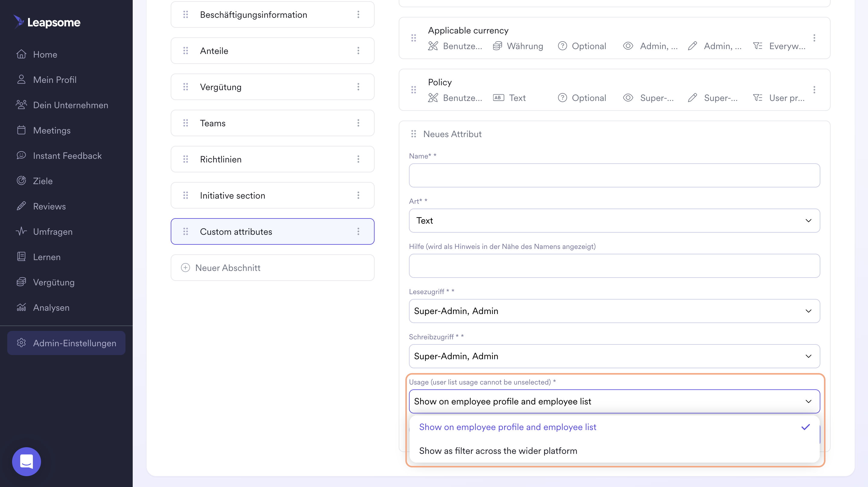
Task: Click the Reviews pencil icon
Action: 21,206
